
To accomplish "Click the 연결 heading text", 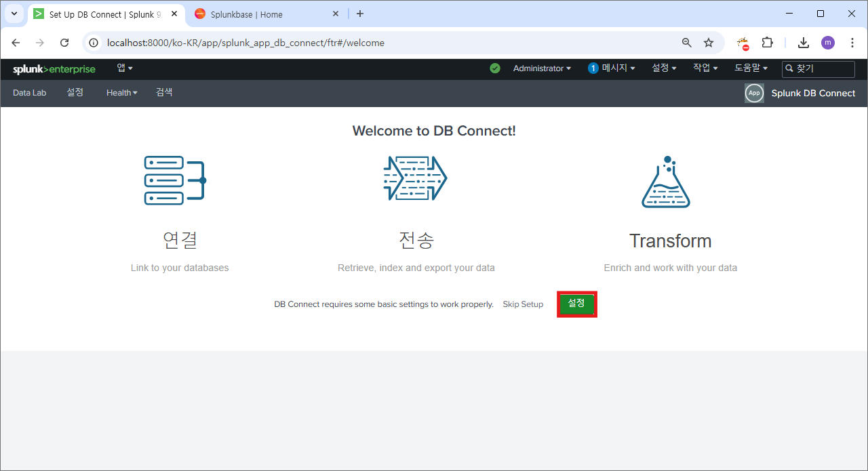I will tap(180, 240).
